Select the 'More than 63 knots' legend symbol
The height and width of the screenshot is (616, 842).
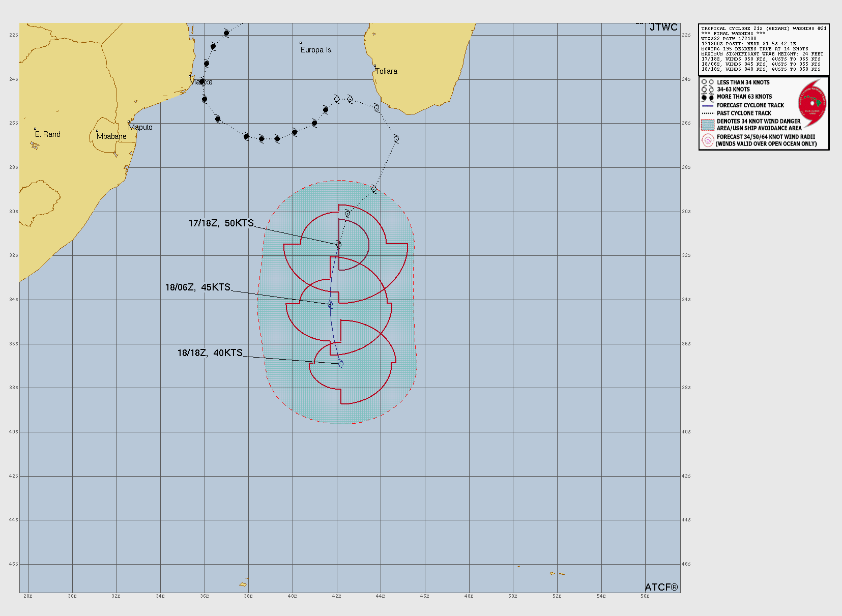(707, 97)
